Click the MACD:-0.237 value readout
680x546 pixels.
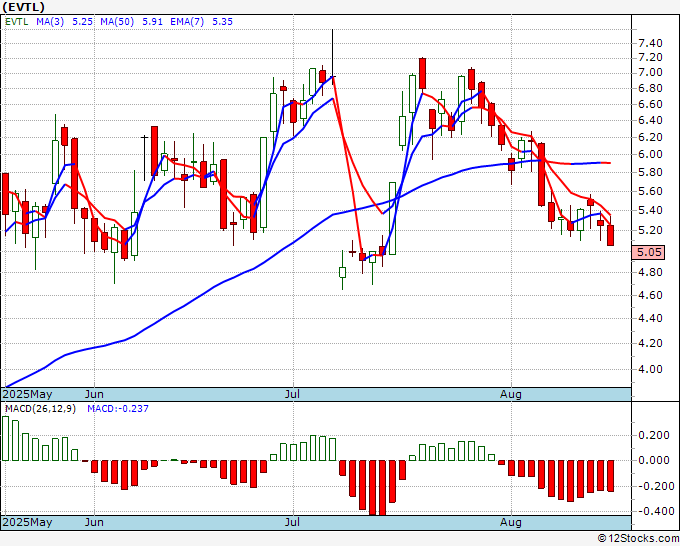pyautogui.click(x=118, y=409)
